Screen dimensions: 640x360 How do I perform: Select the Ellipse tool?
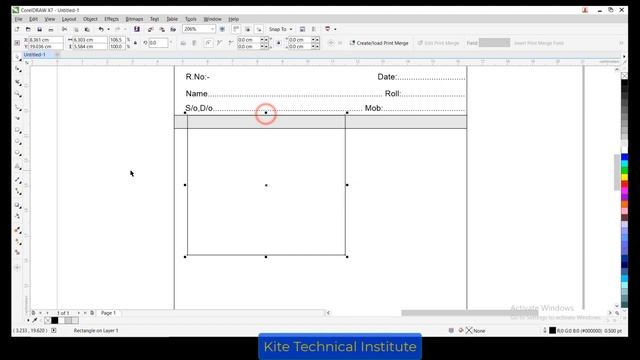(18, 142)
